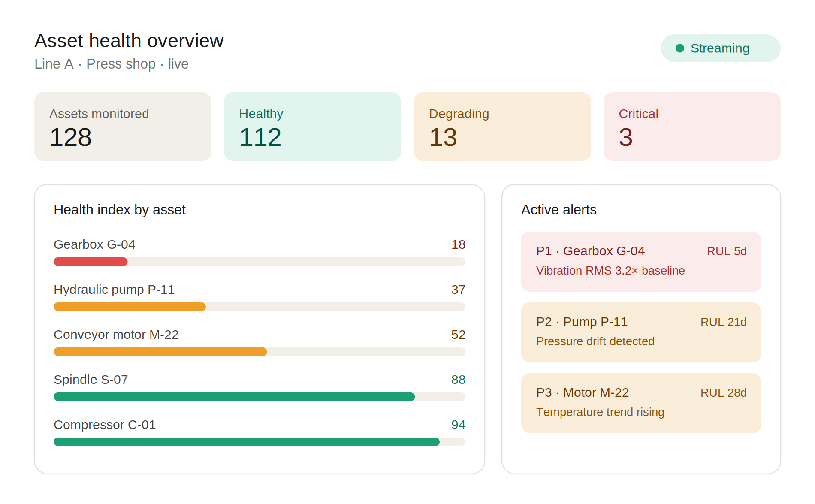Select the Gearbox G-04 asset label
The height and width of the screenshot is (504, 815).
[94, 244]
